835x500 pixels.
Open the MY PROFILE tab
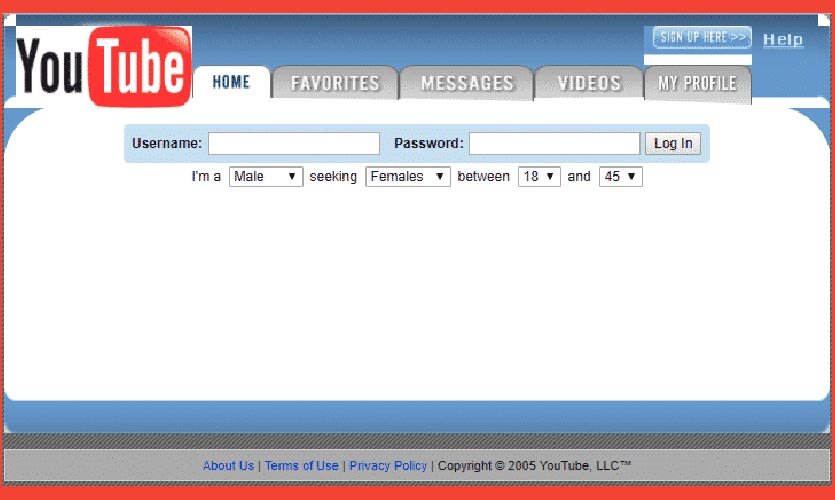point(698,84)
